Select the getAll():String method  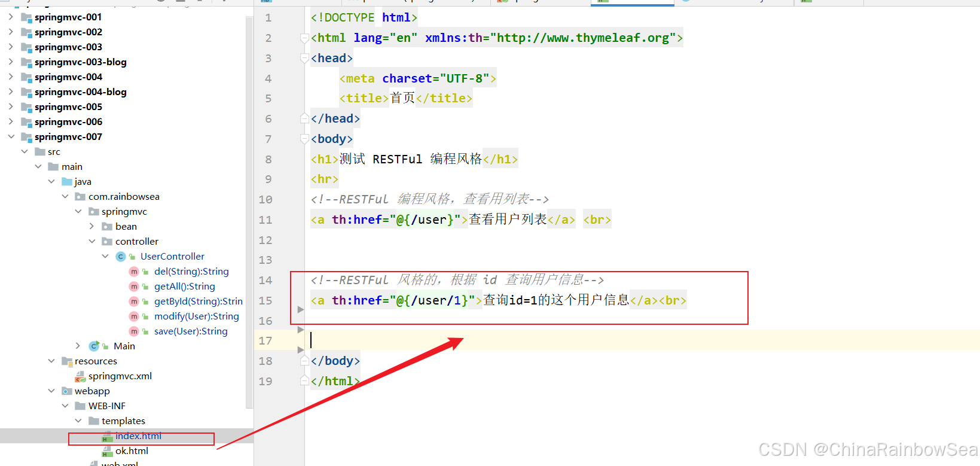tap(185, 287)
